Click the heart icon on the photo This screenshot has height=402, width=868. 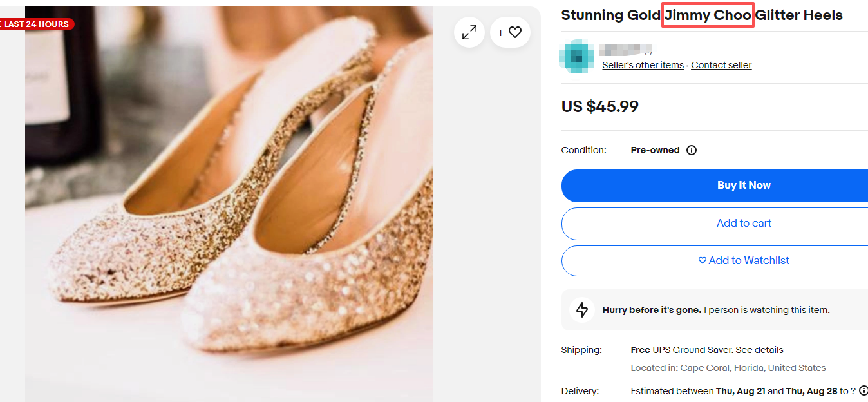[514, 32]
